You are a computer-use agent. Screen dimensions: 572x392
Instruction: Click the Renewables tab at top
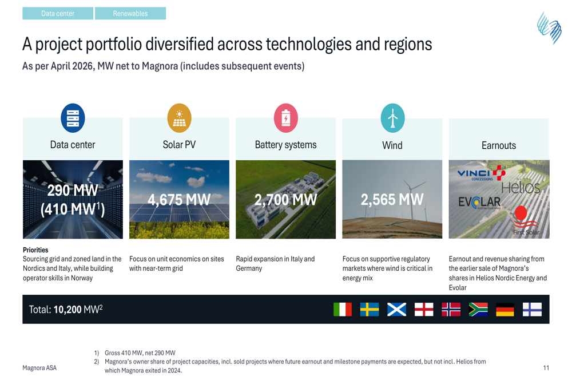click(130, 14)
